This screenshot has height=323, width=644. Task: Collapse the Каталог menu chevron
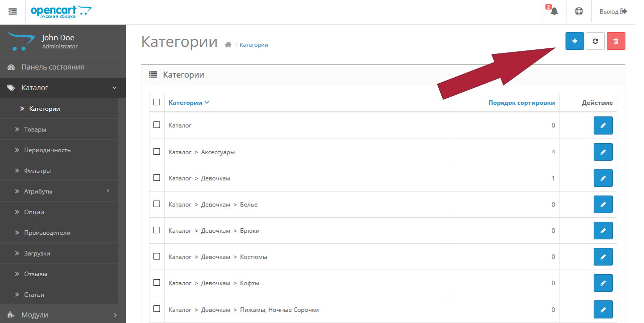pos(114,88)
